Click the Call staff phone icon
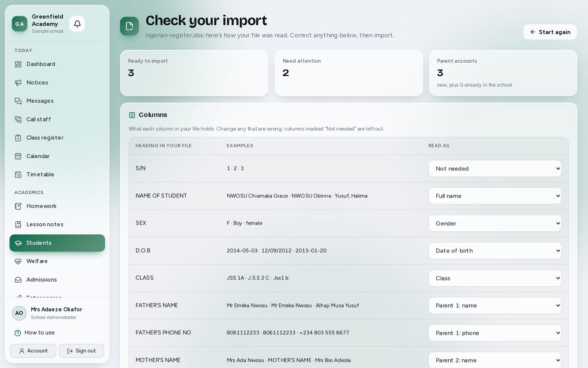588x368 pixels. (18, 119)
